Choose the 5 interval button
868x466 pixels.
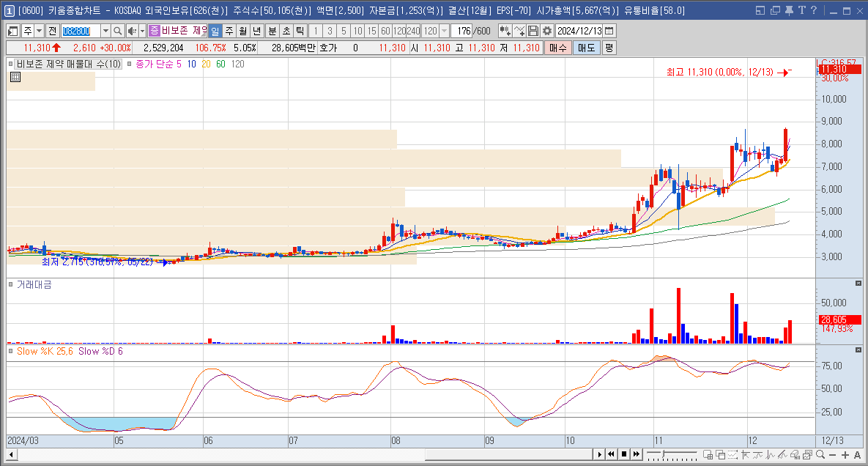coord(344,31)
